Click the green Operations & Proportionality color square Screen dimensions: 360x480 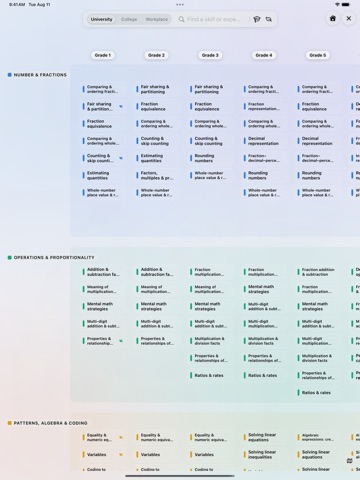[10, 257]
